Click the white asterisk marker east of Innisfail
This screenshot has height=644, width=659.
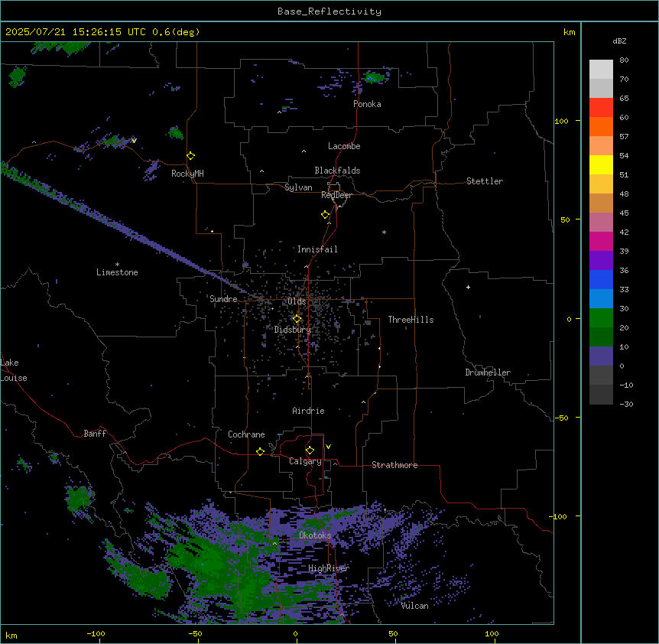pos(384,232)
